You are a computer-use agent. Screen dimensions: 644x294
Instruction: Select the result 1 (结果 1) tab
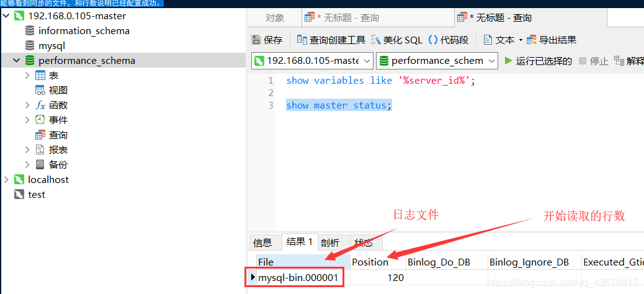pos(300,242)
